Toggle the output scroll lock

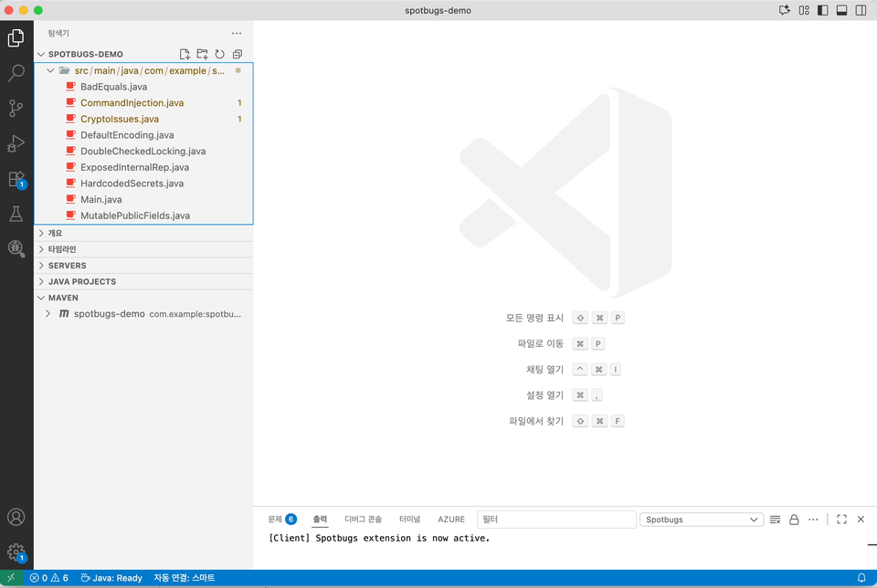click(794, 520)
